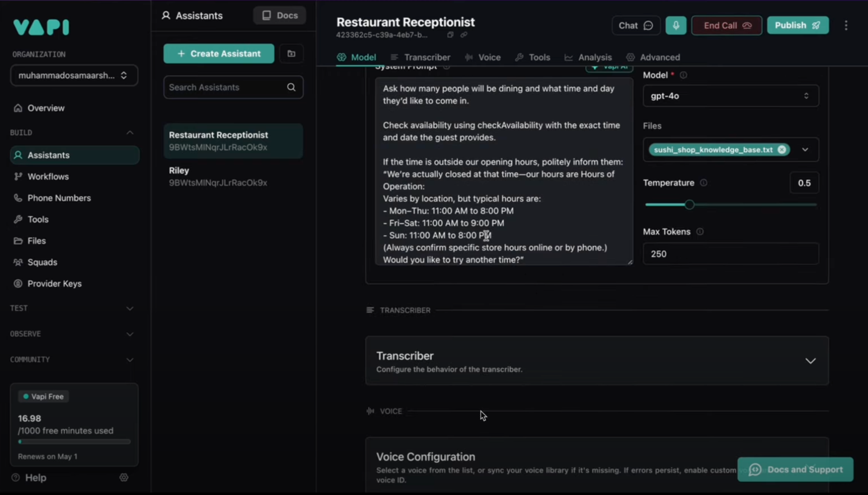This screenshot has height=495, width=868.
Task: Click the copy assistant ID icon
Action: pos(450,35)
